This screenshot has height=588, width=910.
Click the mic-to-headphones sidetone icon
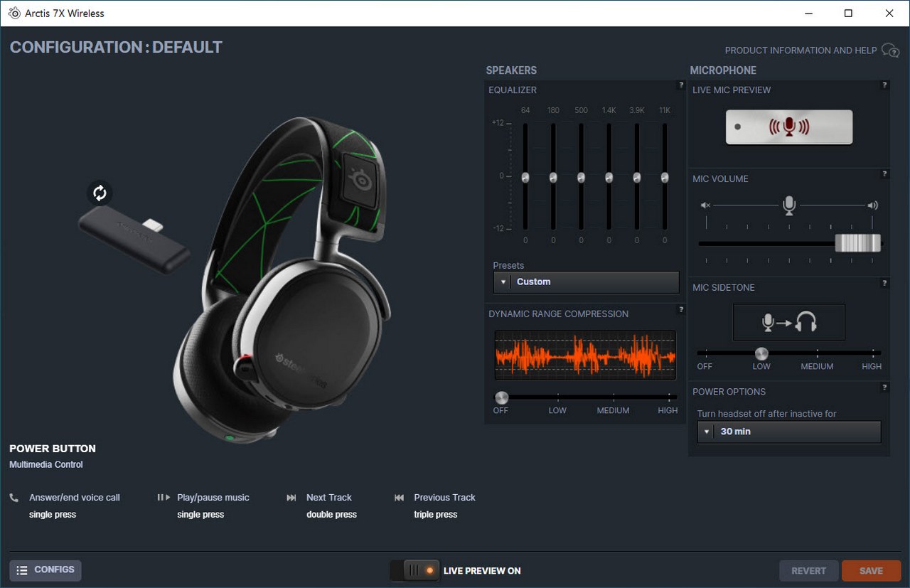click(789, 323)
